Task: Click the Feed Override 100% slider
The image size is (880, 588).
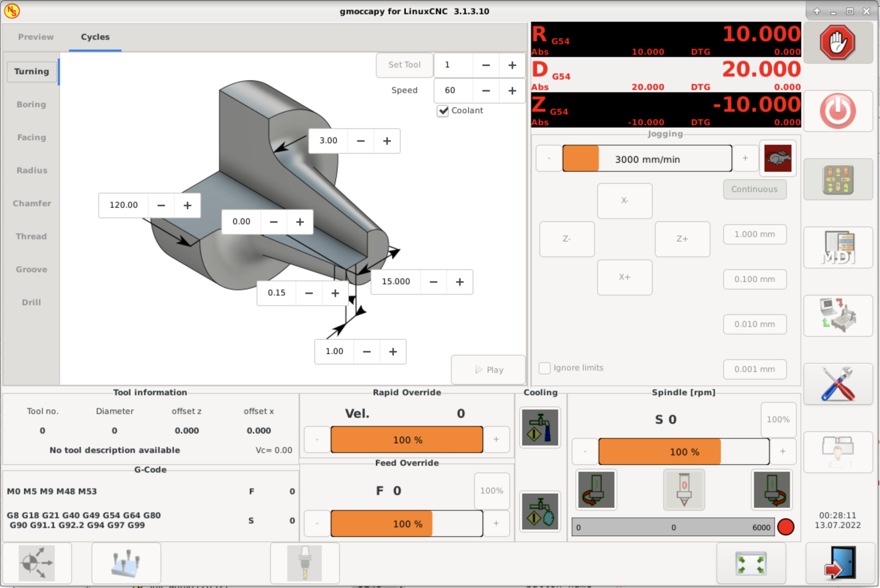Action: pyautogui.click(x=407, y=523)
